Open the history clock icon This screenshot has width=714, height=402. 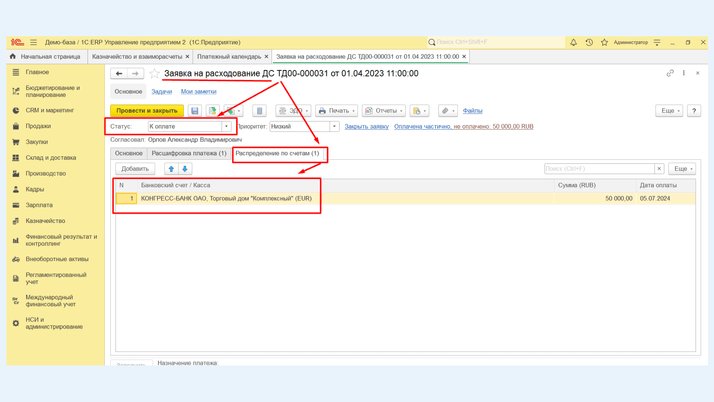589,42
